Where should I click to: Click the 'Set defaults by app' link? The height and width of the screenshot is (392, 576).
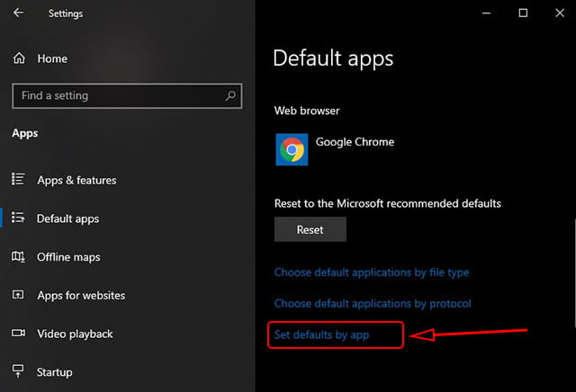[322, 335]
